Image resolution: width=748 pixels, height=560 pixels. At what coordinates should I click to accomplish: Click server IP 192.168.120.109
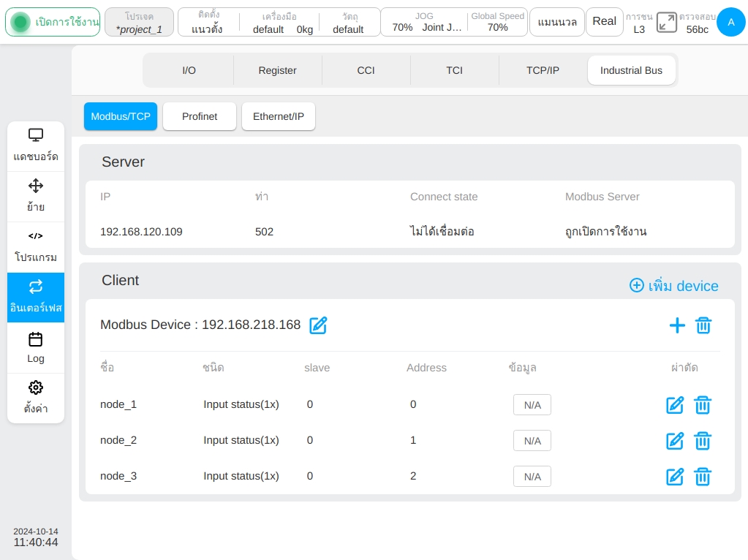pos(141,232)
